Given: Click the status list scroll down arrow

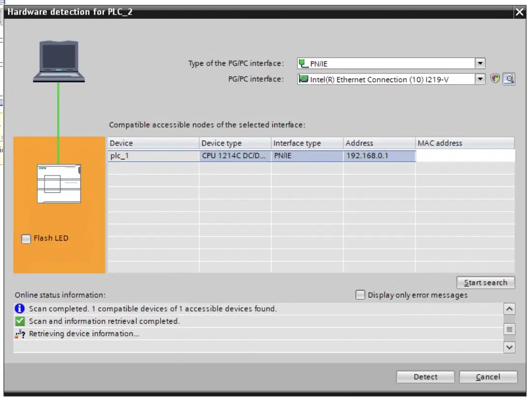Looking at the screenshot, I should click(x=509, y=347).
